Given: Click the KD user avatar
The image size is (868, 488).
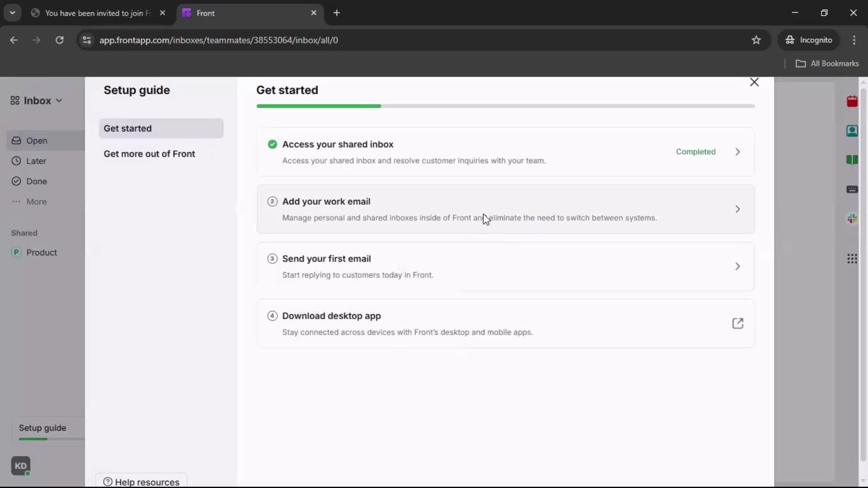Looking at the screenshot, I should (x=21, y=466).
